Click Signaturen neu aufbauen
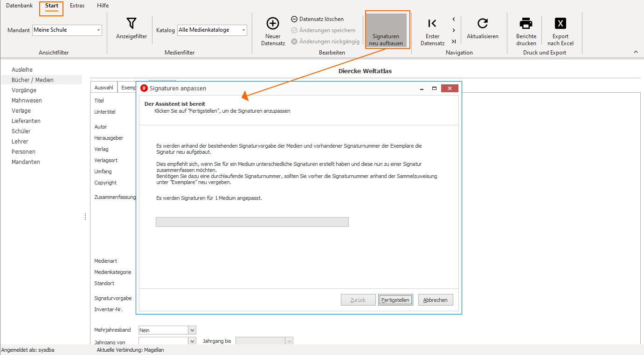The height and width of the screenshot is (355, 644). 386,30
